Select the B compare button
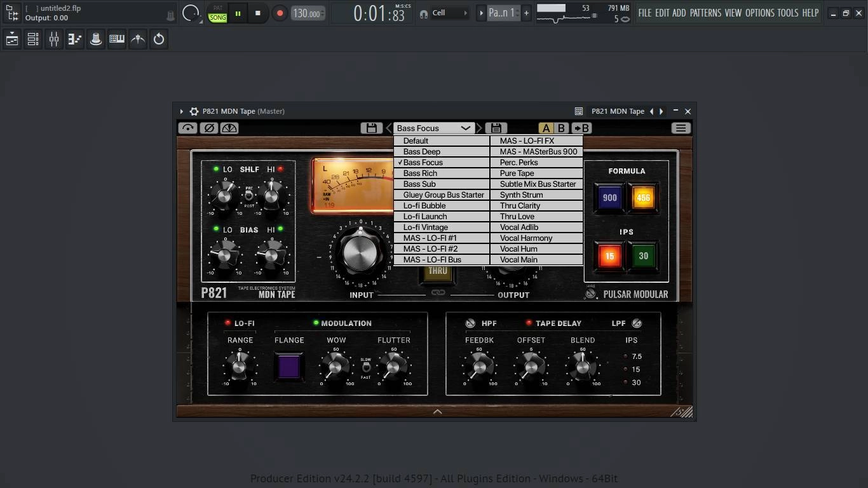The width and height of the screenshot is (868, 488). coord(561,128)
